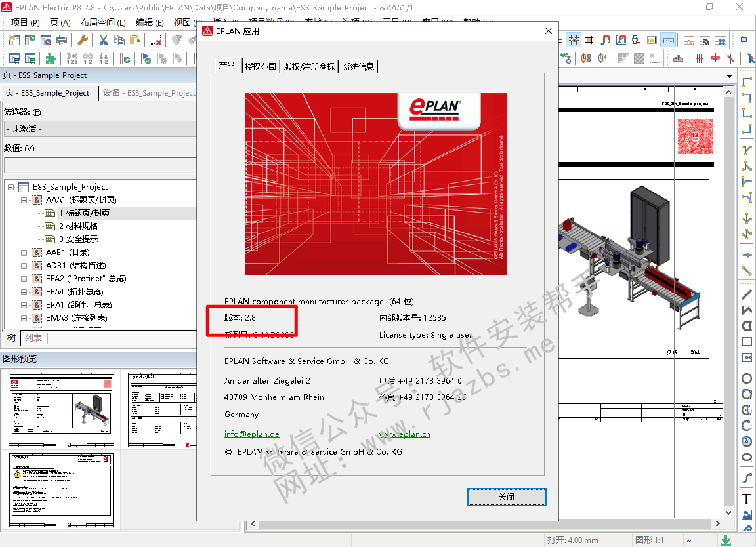756x547 pixels.
Task: Select the 树 view tab
Action: click(x=11, y=338)
